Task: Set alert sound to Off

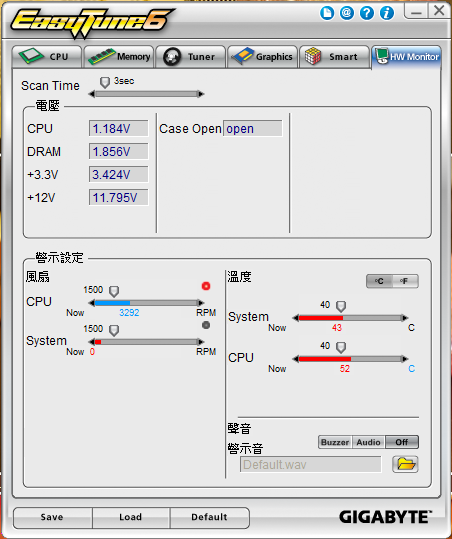Action: [402, 442]
